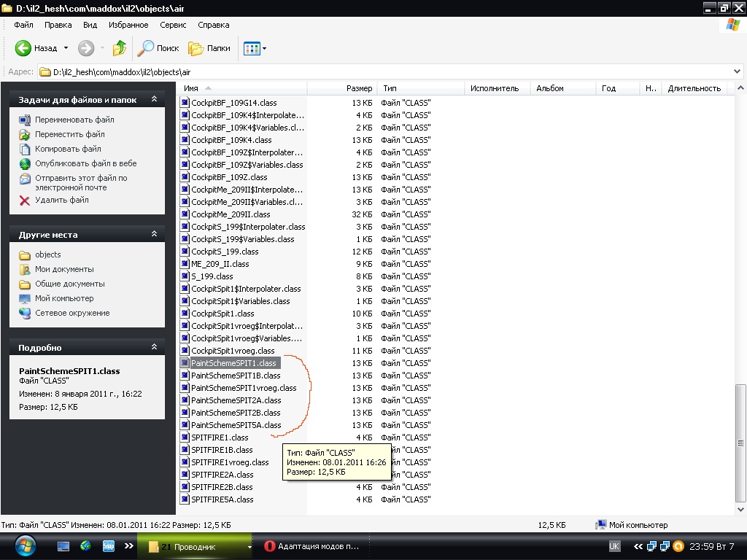The height and width of the screenshot is (560, 747).
Task: Open the Правка menu
Action: [x=58, y=25]
